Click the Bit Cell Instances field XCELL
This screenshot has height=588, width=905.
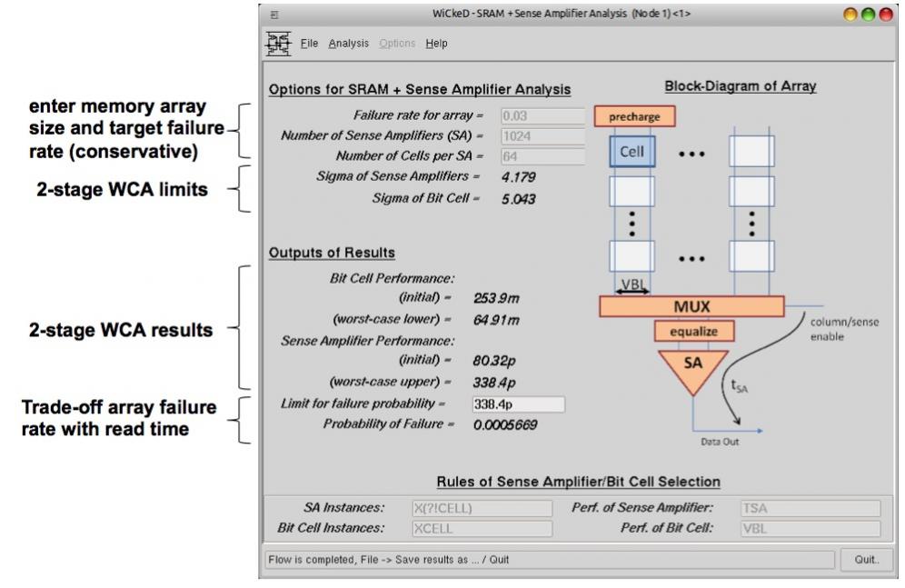[x=482, y=529]
